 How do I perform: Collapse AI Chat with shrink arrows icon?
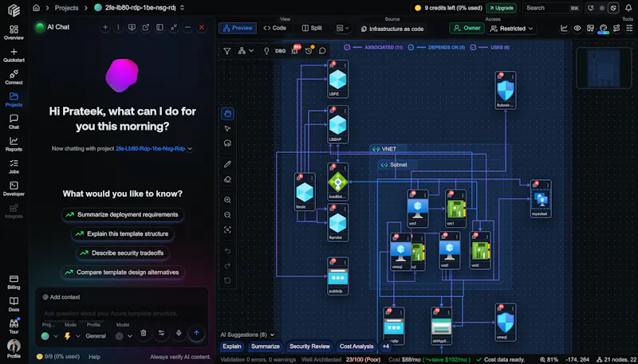tap(174, 27)
